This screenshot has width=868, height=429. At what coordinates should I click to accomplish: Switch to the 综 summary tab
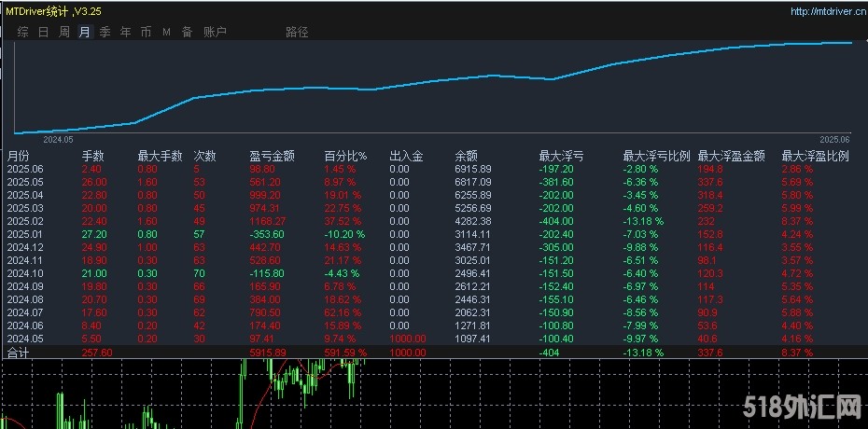pos(22,32)
